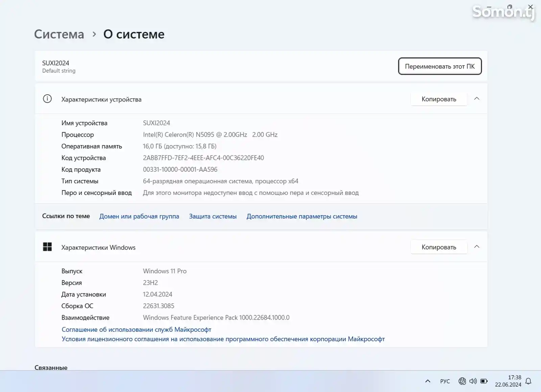
Task: Copy Windows specifications with Копировать
Action: pos(439,247)
